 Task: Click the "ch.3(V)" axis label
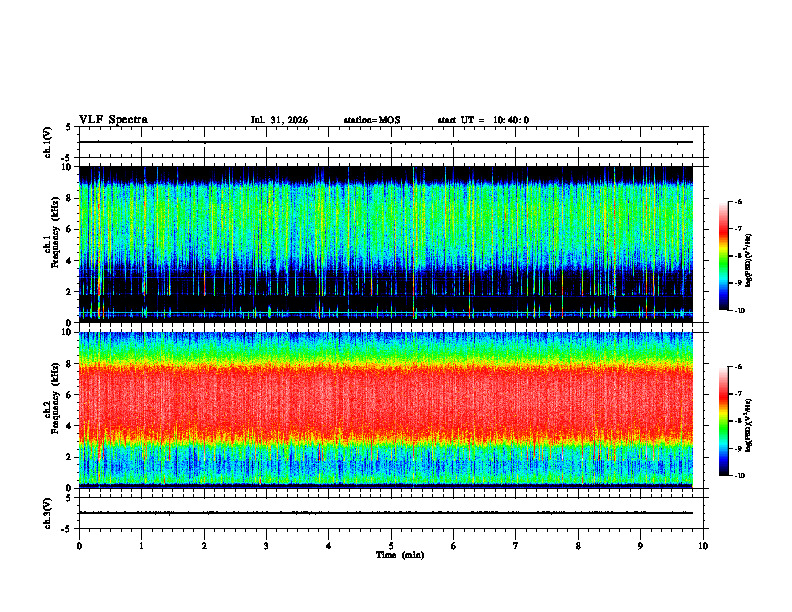click(x=47, y=513)
